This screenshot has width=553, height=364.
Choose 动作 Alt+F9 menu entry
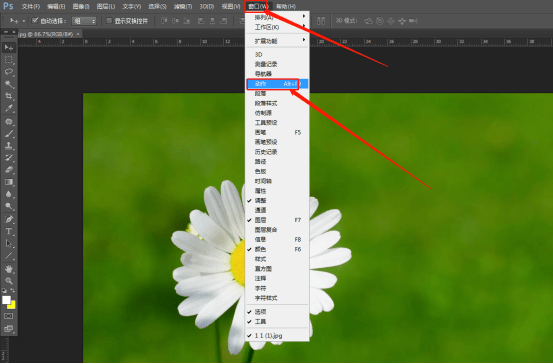[277, 84]
